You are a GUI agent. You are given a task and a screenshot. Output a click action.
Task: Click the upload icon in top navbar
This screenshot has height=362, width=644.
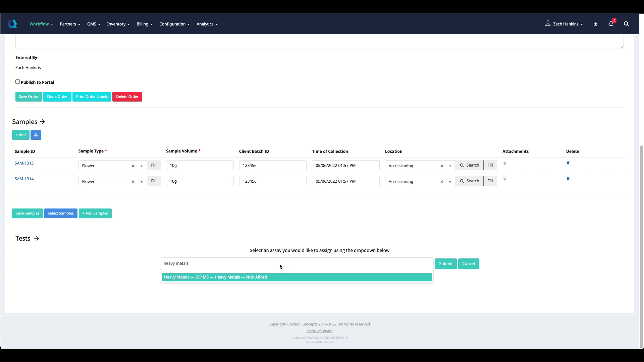[x=596, y=24]
